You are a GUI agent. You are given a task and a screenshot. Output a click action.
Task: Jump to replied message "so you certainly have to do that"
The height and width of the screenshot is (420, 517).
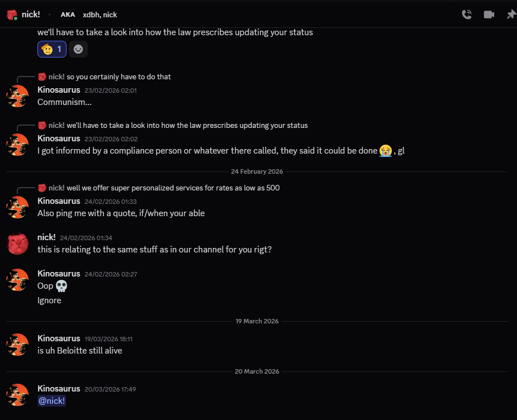pyautogui.click(x=118, y=77)
